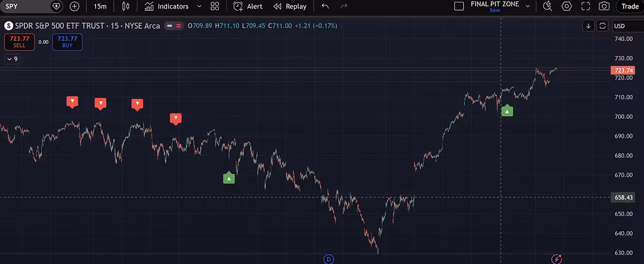Image resolution: width=644 pixels, height=264 pixels.
Task: Toggle the grey minus market status pill
Action: [169, 26]
